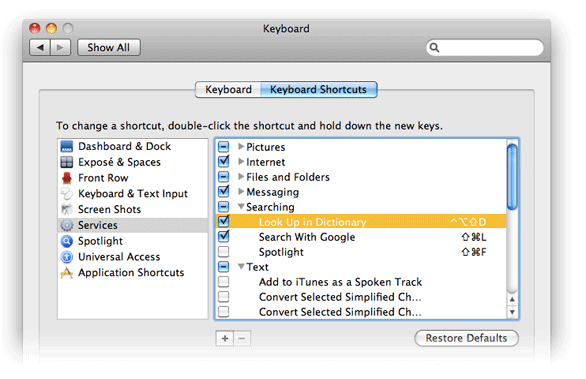Expand the Messaging disclosure triangle
This screenshot has height=379, width=586.
(x=241, y=191)
